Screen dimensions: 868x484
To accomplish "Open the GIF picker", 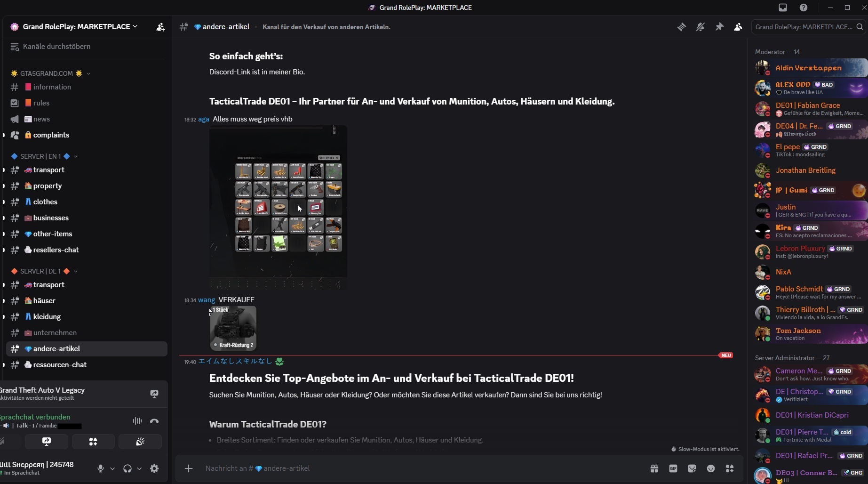I will click(x=673, y=468).
